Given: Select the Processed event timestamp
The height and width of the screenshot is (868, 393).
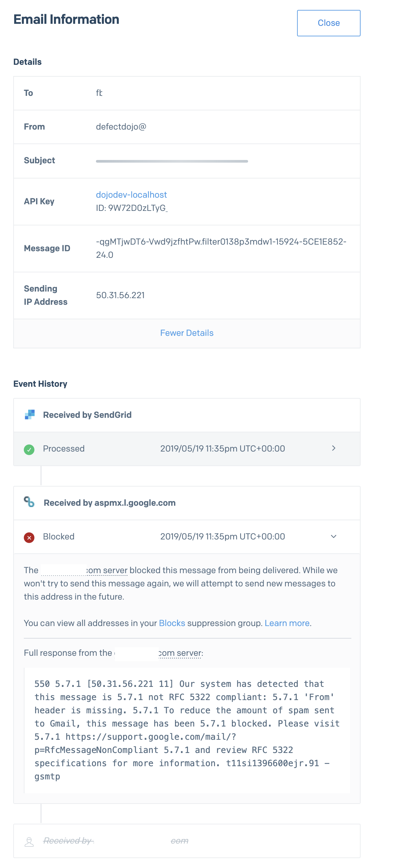Looking at the screenshot, I should coord(222,448).
